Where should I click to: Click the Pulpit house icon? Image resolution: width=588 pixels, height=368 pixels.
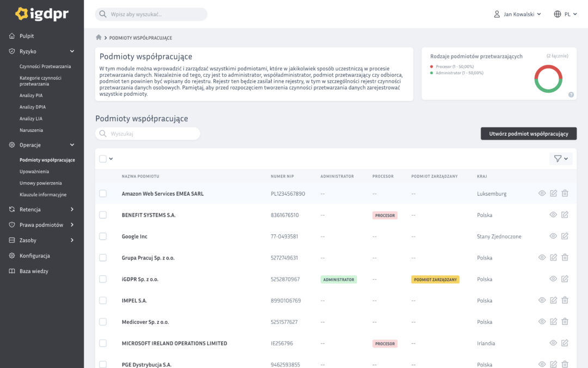coord(12,35)
